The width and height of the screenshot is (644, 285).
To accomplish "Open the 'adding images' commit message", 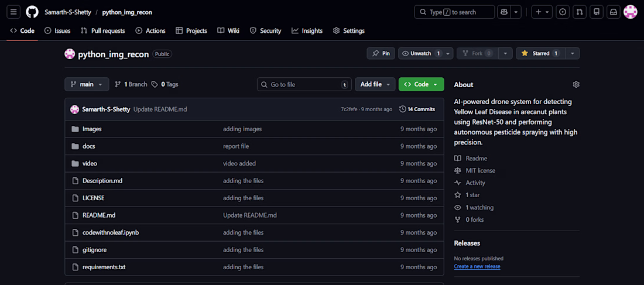I will [242, 129].
